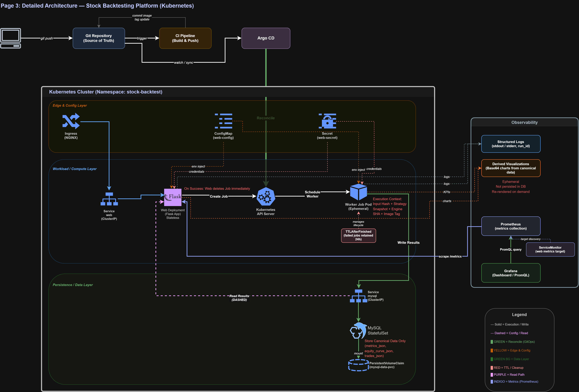Click the 'watch / sync' connector label
Viewport: 579px width, 392px height.
pos(184,63)
